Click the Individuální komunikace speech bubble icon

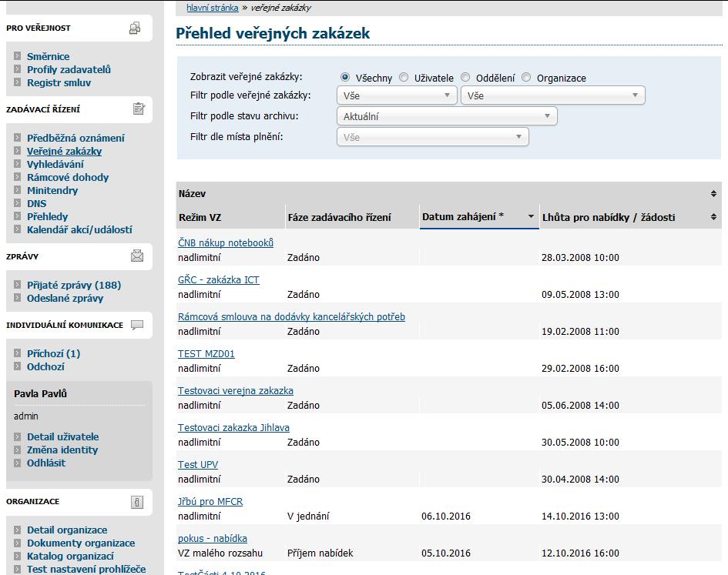[x=137, y=325]
